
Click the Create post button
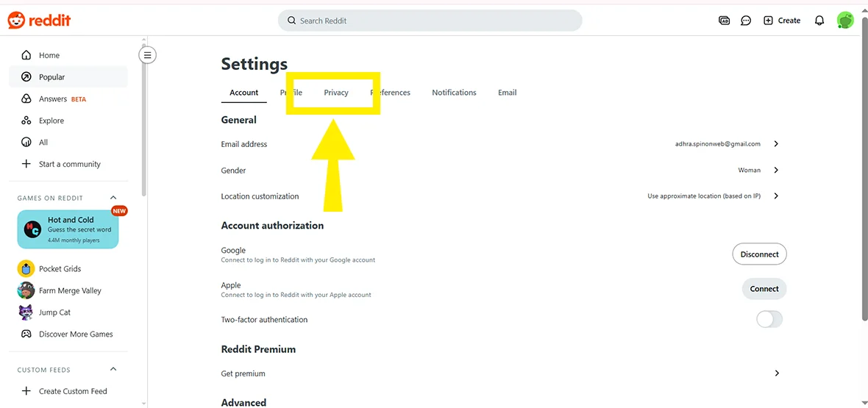(782, 21)
